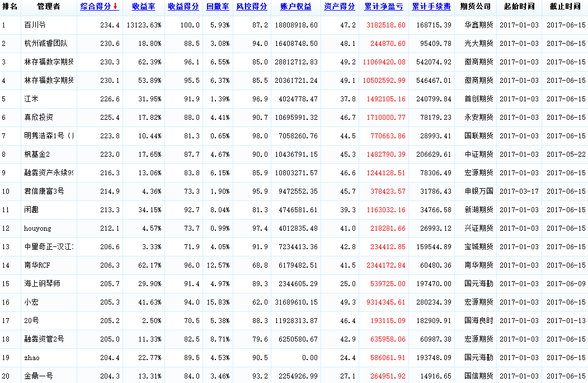The height and width of the screenshot is (383, 588).
Task: Click the 排名 column header
Action: coord(10,6)
